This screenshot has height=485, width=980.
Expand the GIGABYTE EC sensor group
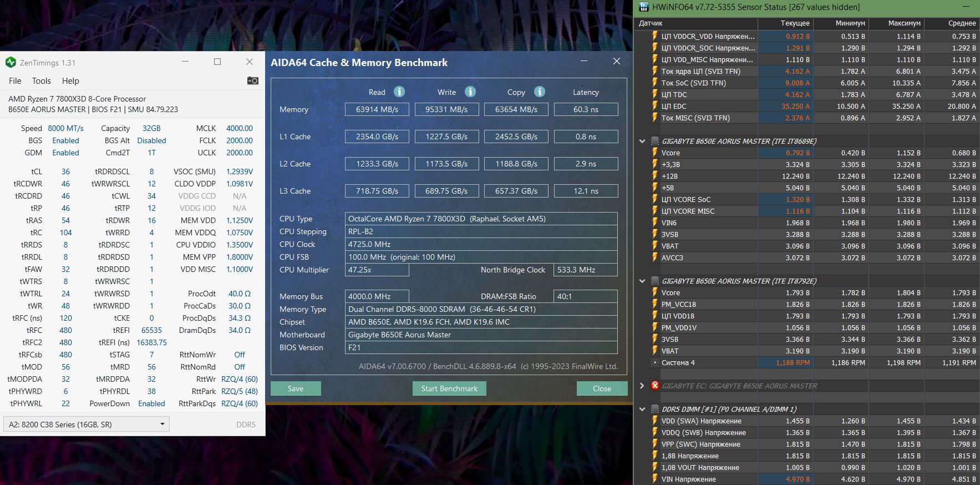coord(642,386)
